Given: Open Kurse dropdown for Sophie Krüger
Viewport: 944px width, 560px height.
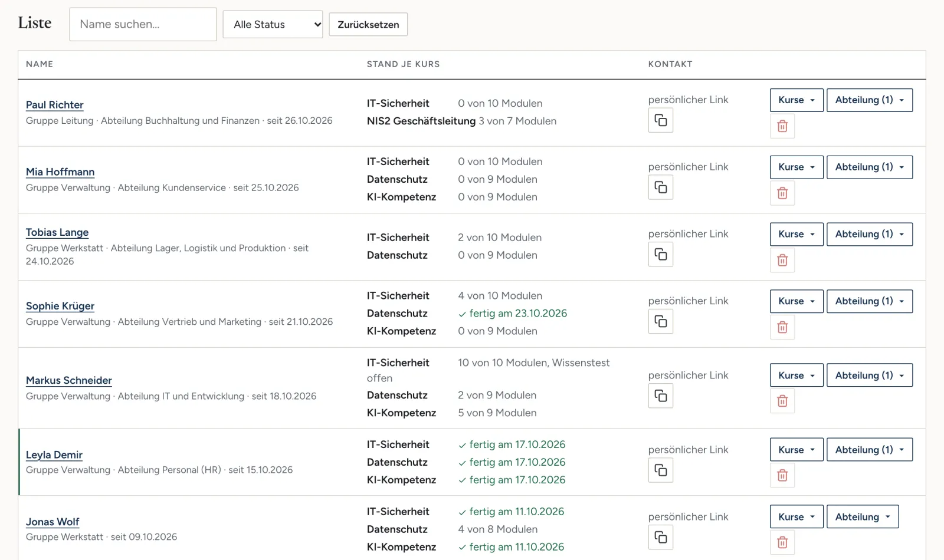Looking at the screenshot, I should (x=796, y=301).
